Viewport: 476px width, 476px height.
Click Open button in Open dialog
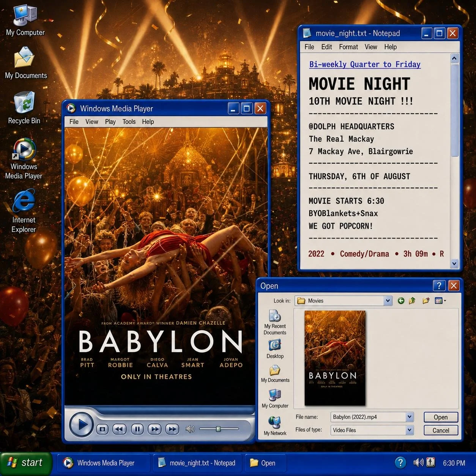click(x=441, y=417)
